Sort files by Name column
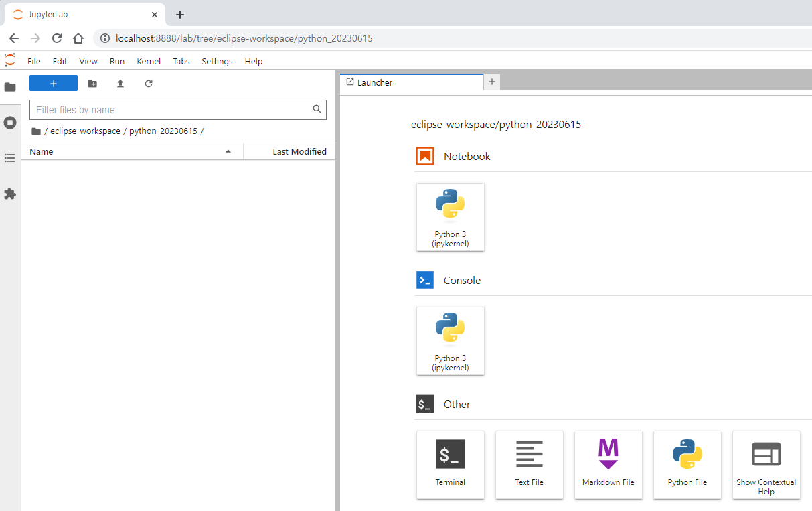812x511 pixels. [x=133, y=152]
